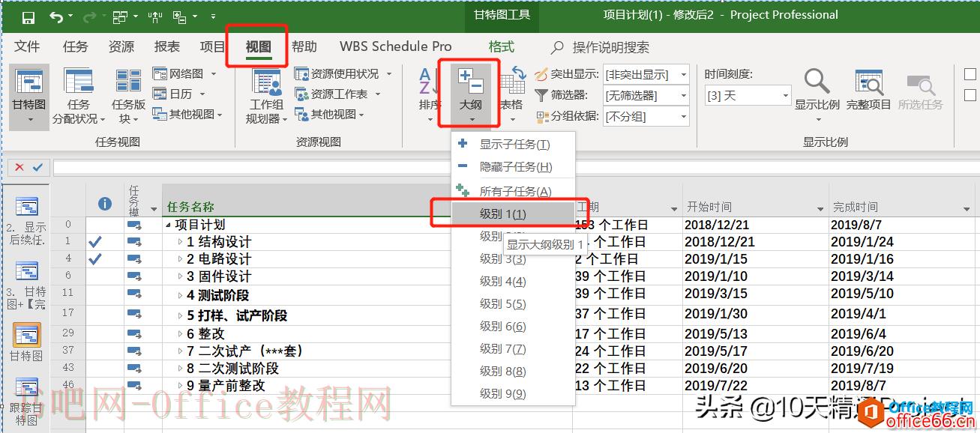Image resolution: width=980 pixels, height=433 pixels.
Task: Collapse the 项目计划 summary task
Action: coord(168,225)
